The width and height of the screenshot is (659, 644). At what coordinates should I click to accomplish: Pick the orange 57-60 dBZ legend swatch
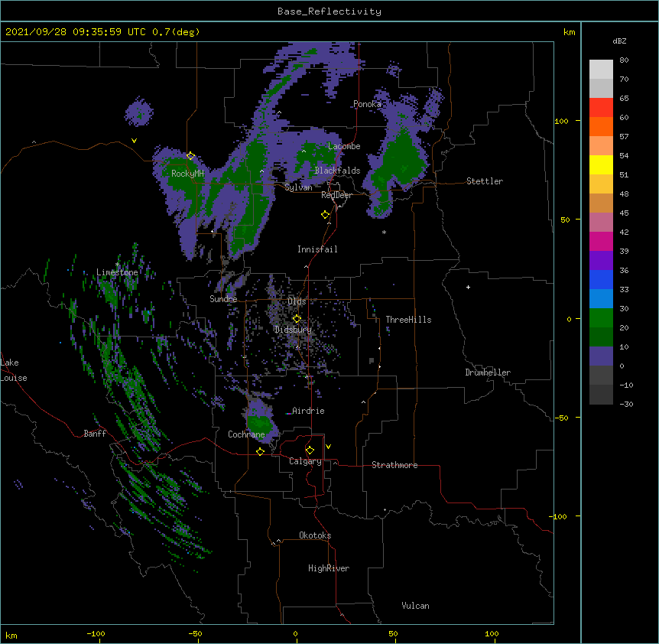pos(601,126)
